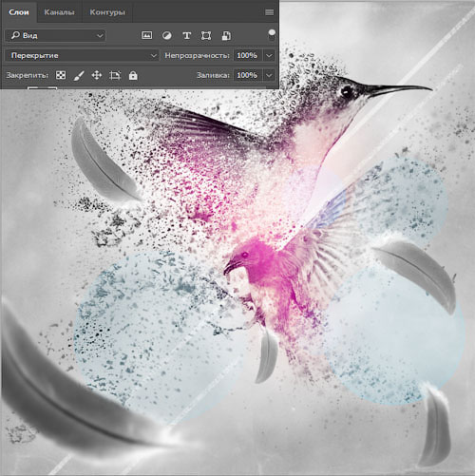Open the Вид filter type dropdown
The image size is (475, 476).
pyautogui.click(x=55, y=35)
